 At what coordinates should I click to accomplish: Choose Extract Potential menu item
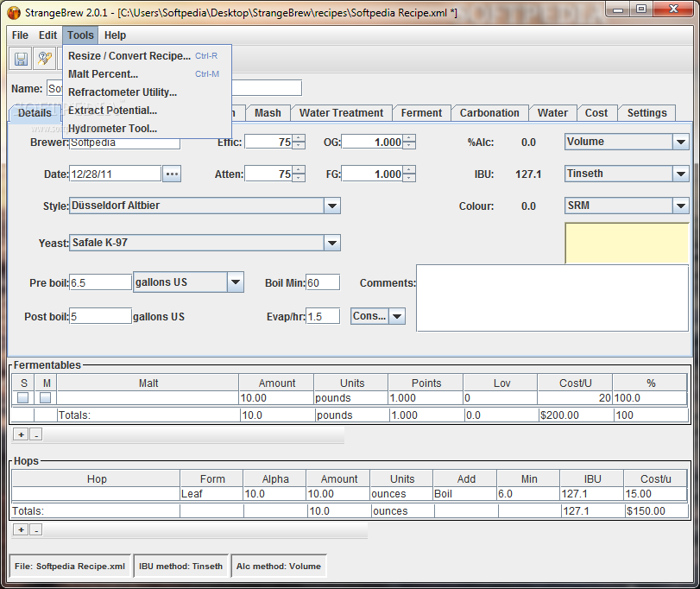click(148, 111)
